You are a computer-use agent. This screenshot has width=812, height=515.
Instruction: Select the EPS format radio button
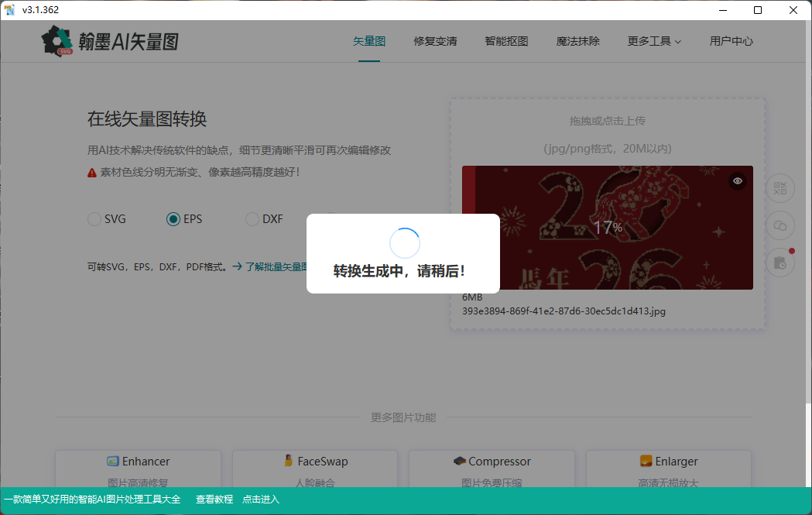[x=173, y=219]
